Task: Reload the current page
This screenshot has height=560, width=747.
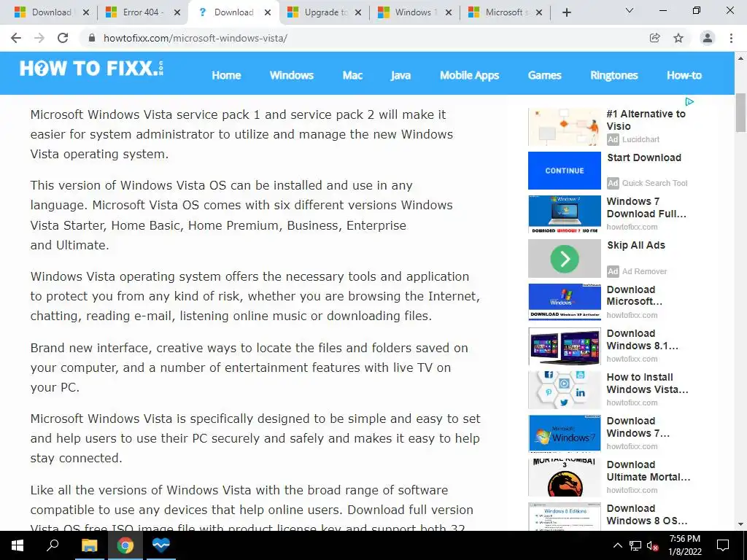Action: click(x=63, y=38)
